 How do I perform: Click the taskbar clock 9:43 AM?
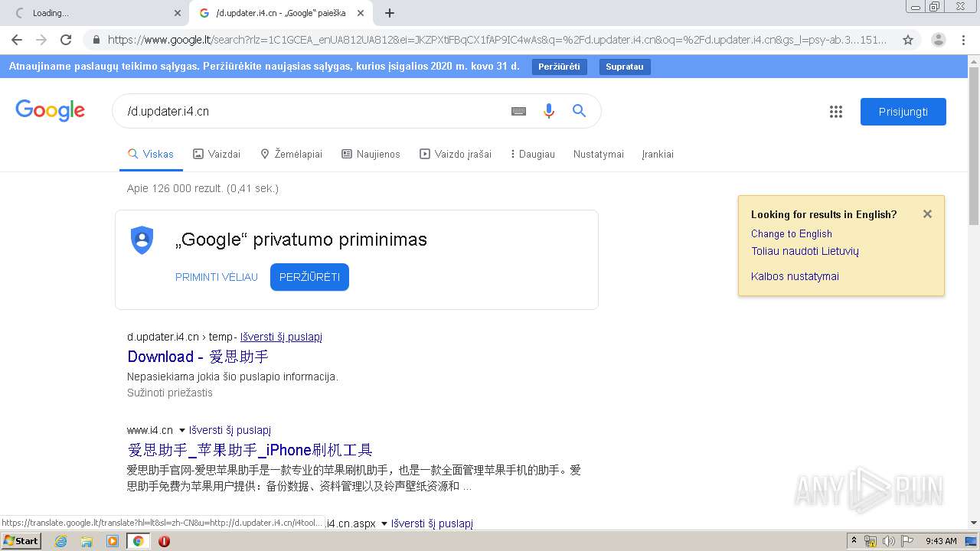[x=941, y=541]
